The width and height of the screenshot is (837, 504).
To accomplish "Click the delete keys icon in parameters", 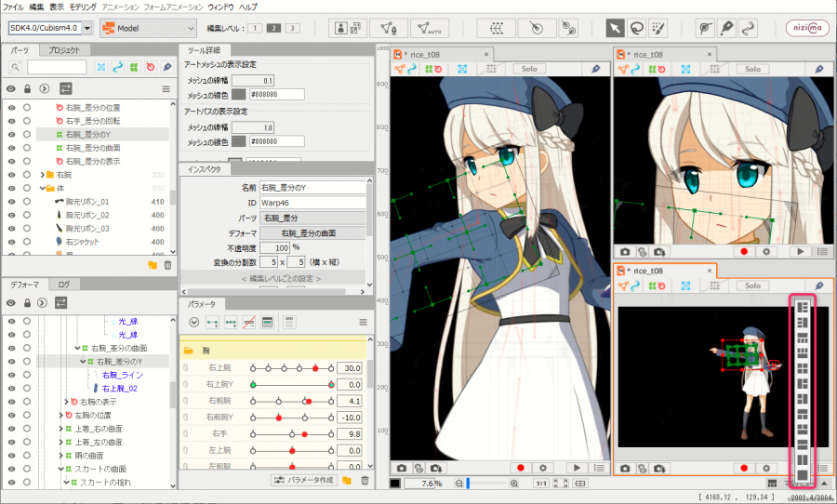I will pos(248,323).
